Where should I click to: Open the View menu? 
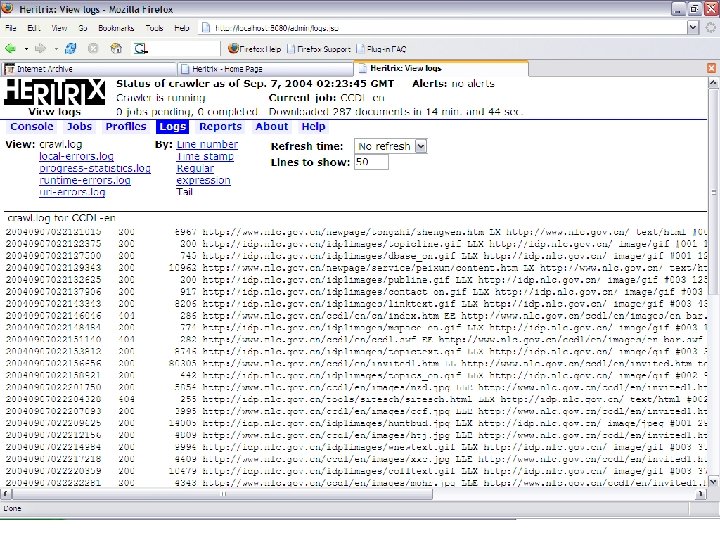(59, 28)
